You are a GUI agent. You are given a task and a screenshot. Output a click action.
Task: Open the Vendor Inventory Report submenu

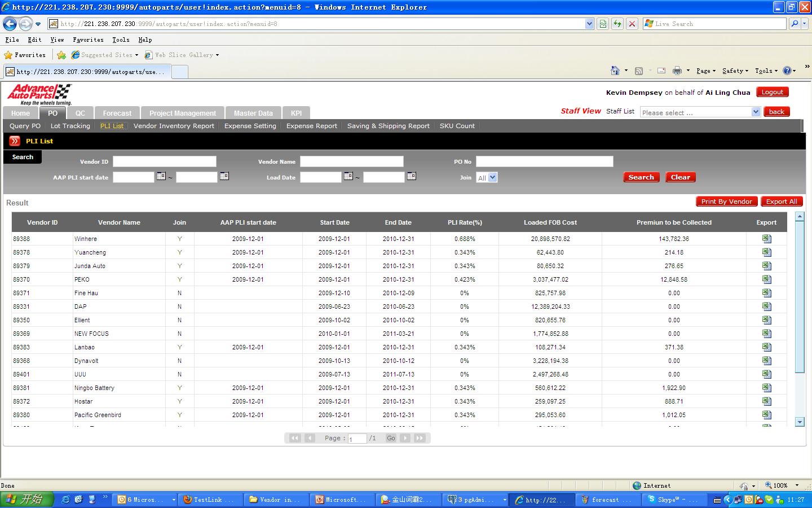pos(174,126)
